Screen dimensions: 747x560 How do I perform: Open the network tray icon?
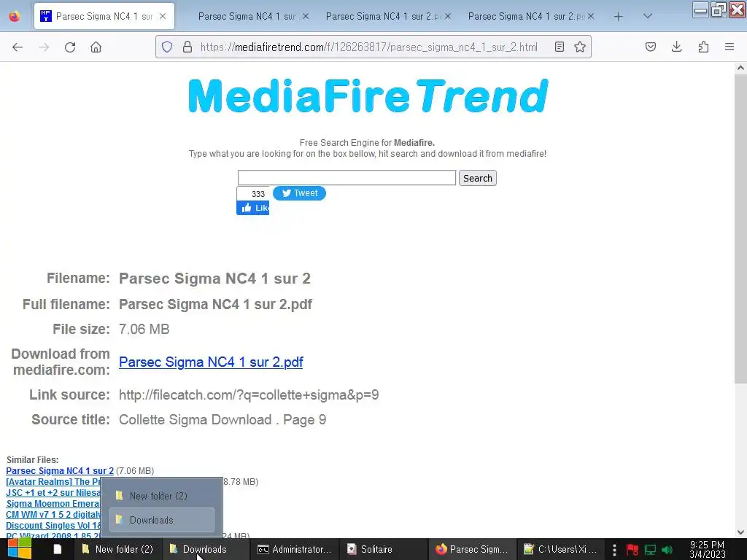click(650, 550)
